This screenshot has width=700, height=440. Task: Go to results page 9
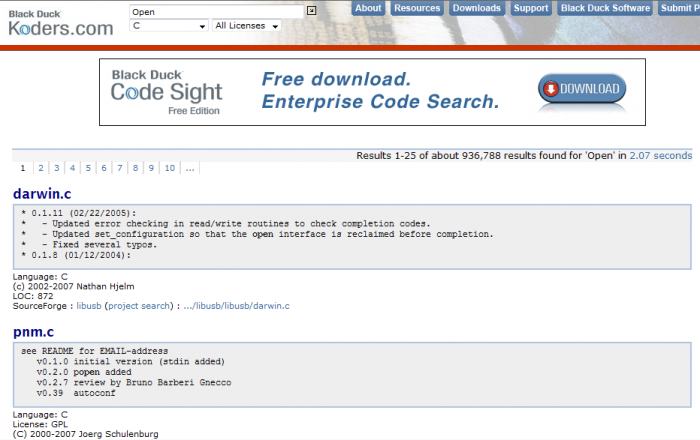coord(151,168)
